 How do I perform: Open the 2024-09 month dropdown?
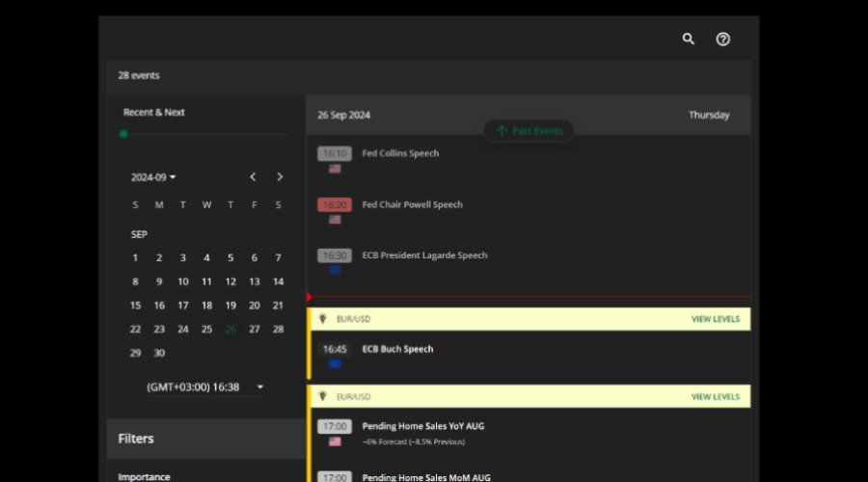point(153,177)
